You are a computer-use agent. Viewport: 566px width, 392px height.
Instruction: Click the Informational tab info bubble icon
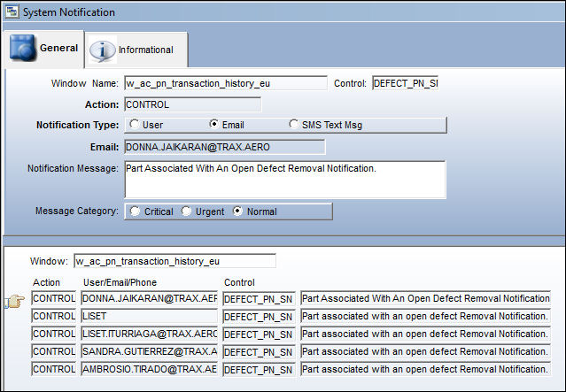click(x=103, y=50)
